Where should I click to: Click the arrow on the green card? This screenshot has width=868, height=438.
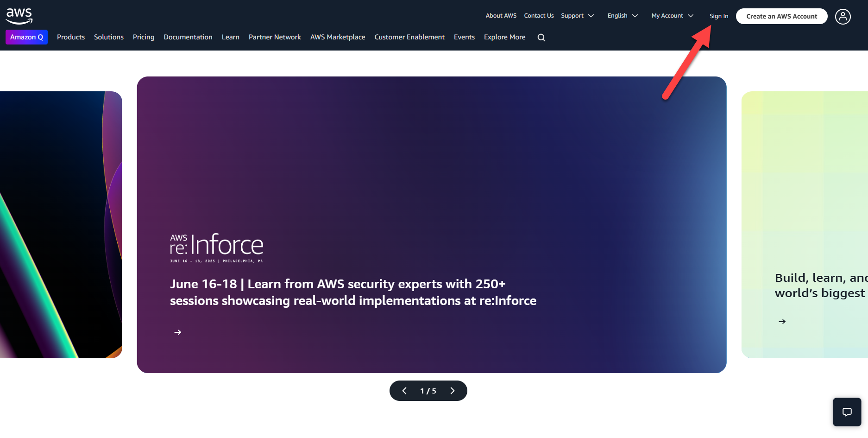click(782, 321)
